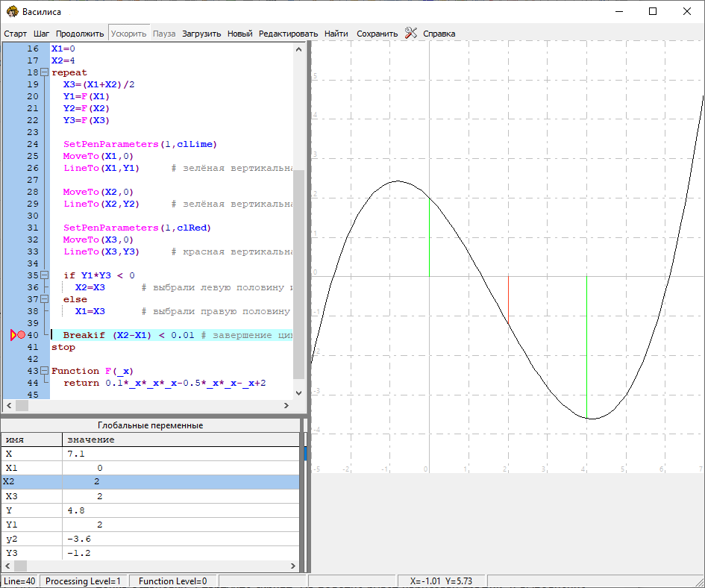Fold the Function F block on line 43
This screenshot has height=588, width=705.
tap(44, 371)
